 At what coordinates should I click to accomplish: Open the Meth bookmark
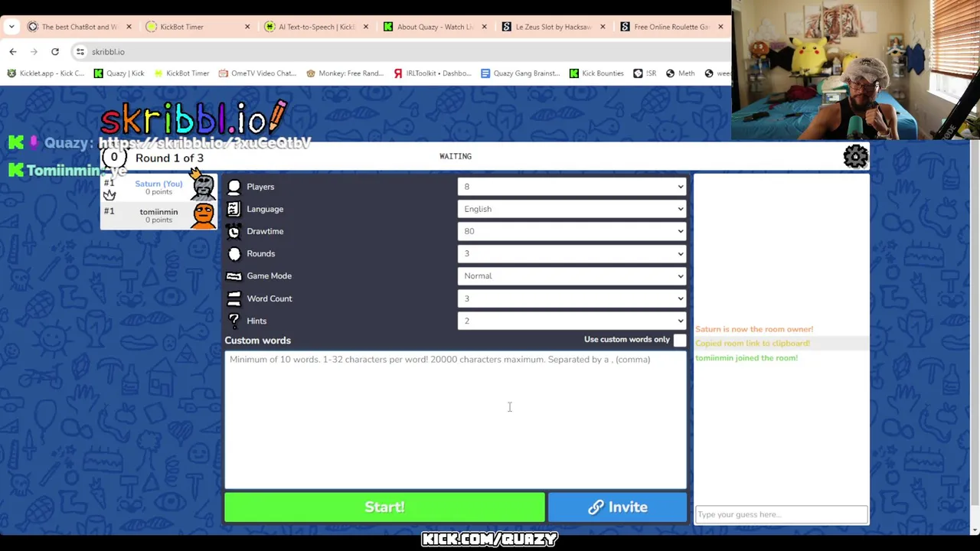pos(680,73)
